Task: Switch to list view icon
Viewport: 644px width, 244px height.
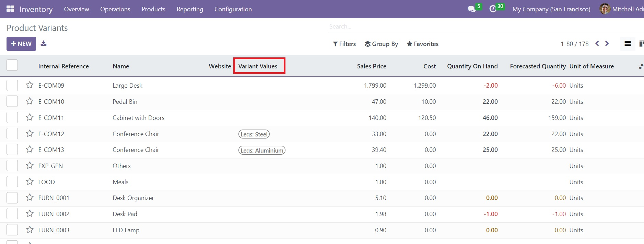Action: click(628, 44)
